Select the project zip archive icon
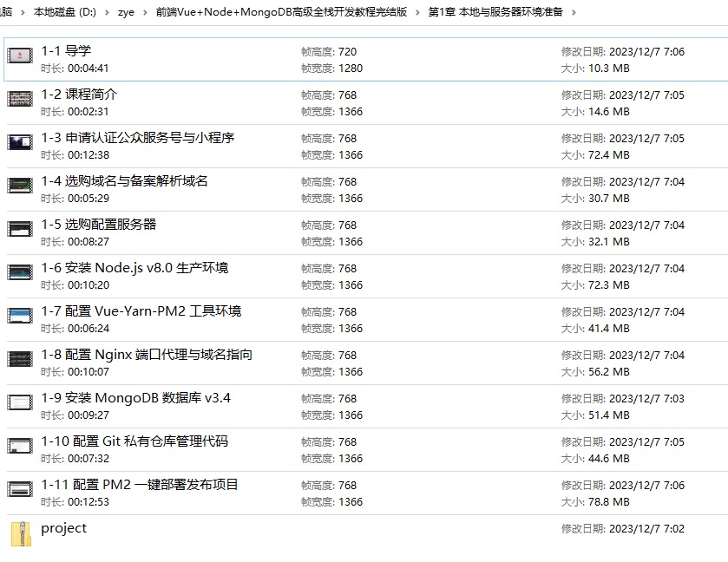This screenshot has height=562, width=728. (21, 534)
